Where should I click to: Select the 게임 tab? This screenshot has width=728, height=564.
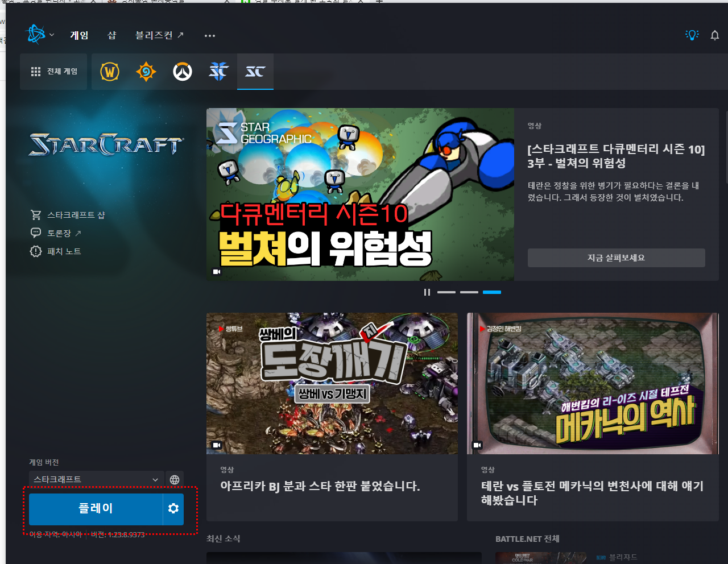(x=79, y=35)
